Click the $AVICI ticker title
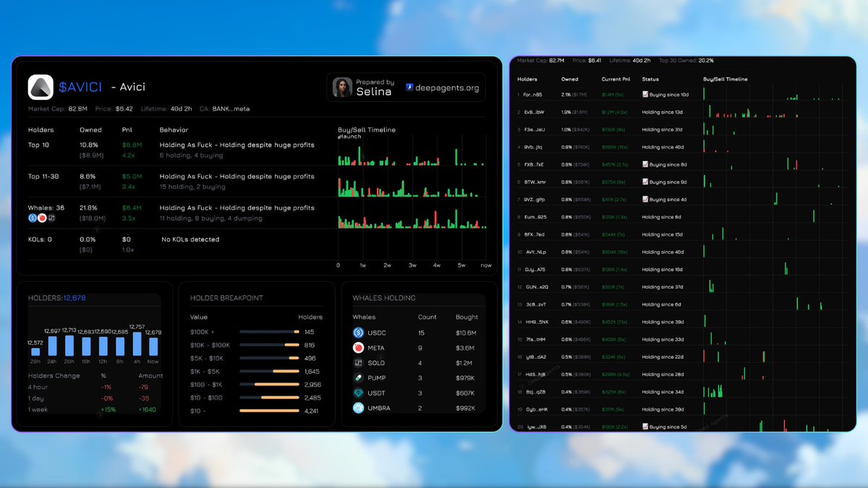 [81, 87]
